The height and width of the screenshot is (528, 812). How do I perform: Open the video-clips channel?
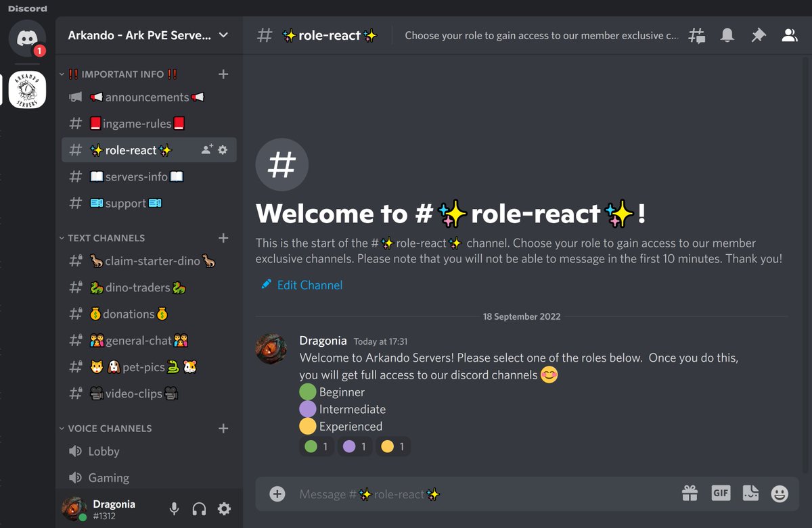(x=149, y=393)
